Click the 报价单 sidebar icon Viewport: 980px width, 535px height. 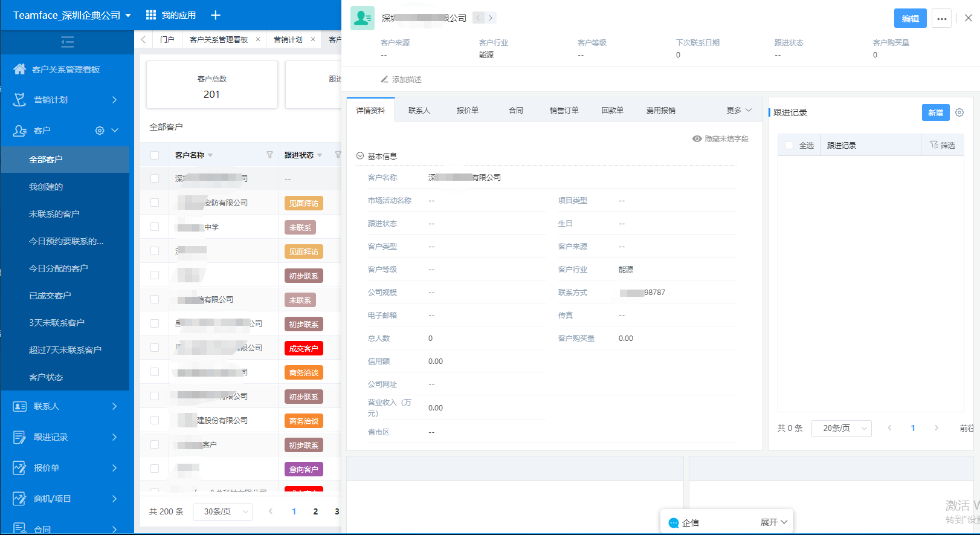tap(20, 468)
